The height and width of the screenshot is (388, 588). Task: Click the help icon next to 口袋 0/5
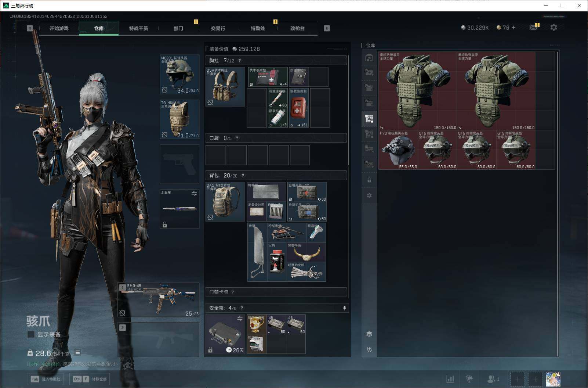click(237, 138)
